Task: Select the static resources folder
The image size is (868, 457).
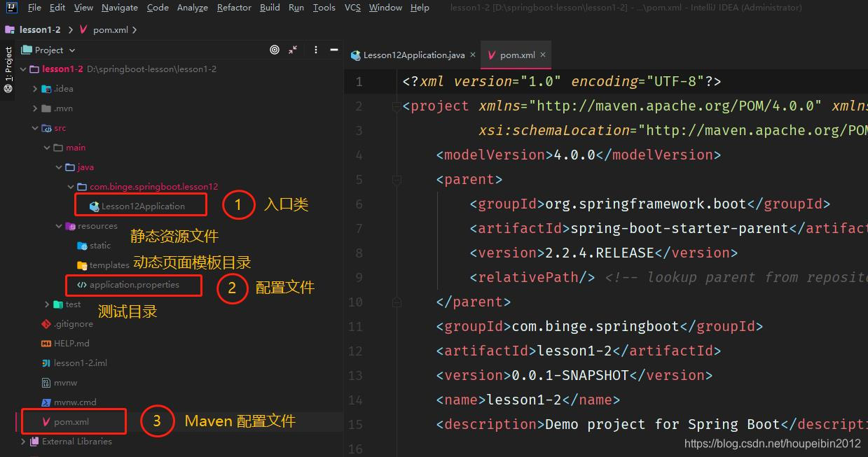Action: pos(94,246)
